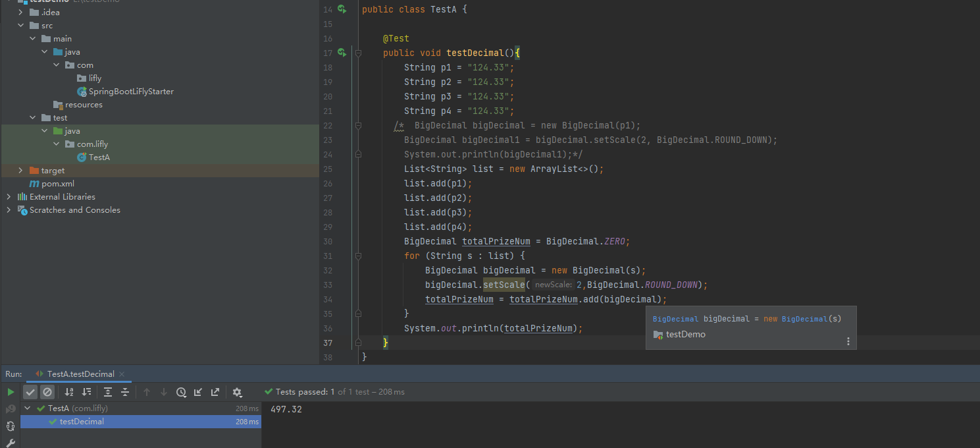Click the @Test annotation on line 16
980x448 pixels.
coord(396,38)
